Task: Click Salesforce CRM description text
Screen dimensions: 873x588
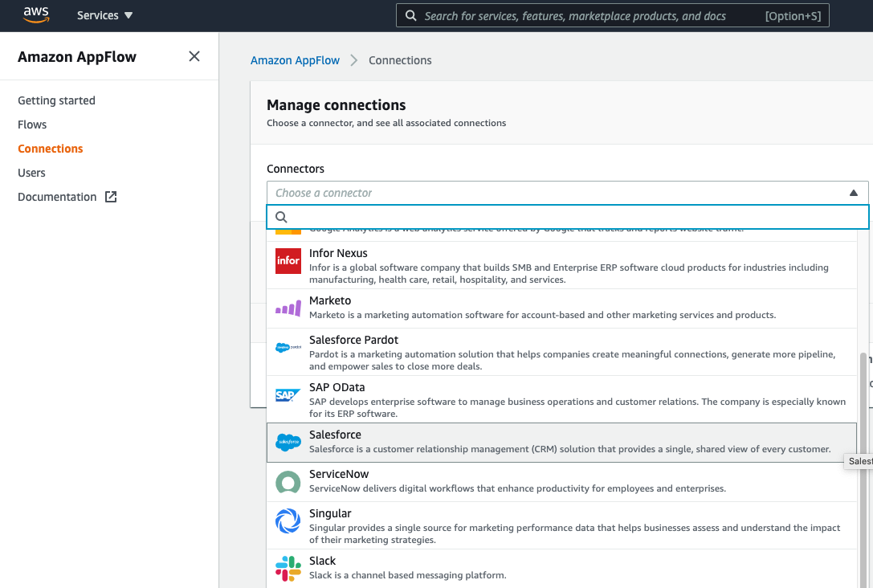Action: (569, 449)
